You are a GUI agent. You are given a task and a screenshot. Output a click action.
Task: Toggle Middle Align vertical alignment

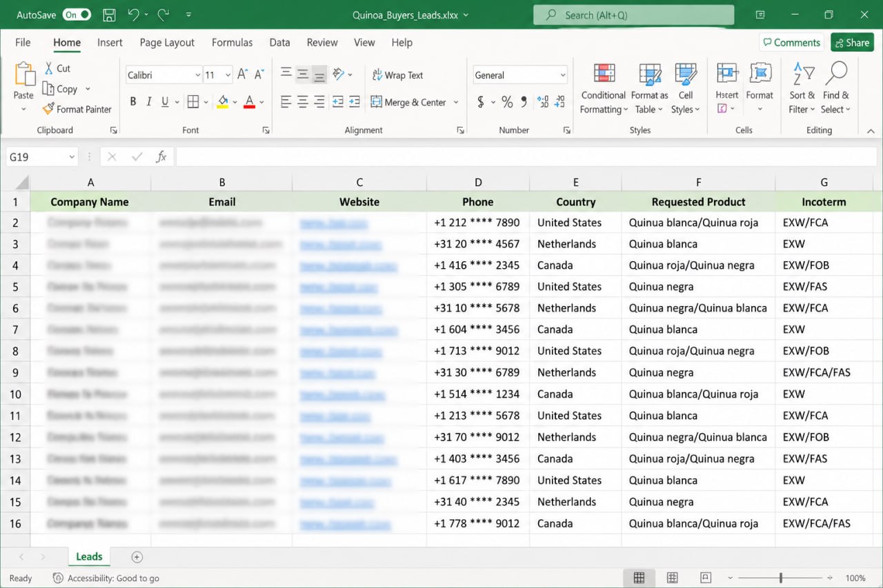pos(302,74)
